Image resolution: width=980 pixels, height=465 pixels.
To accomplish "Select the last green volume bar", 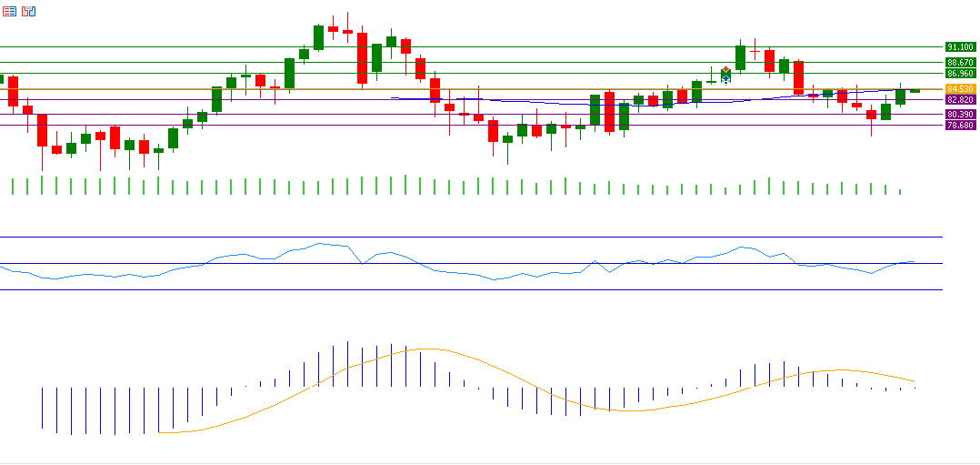I will [x=900, y=191].
